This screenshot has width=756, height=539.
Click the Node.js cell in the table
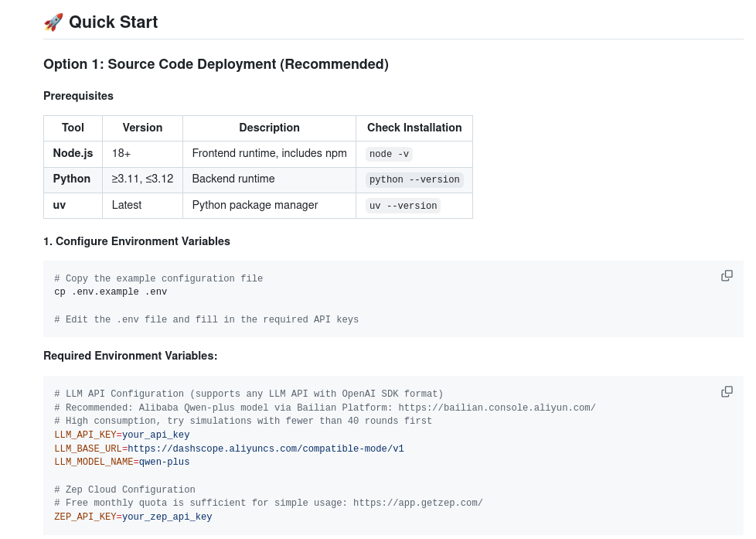(73, 153)
